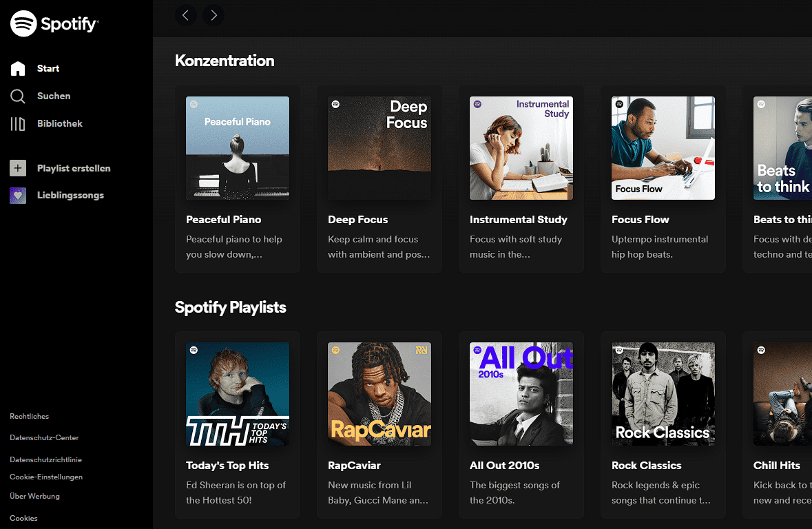812x529 pixels.
Task: Open the Focus Flow cover image
Action: tap(663, 148)
